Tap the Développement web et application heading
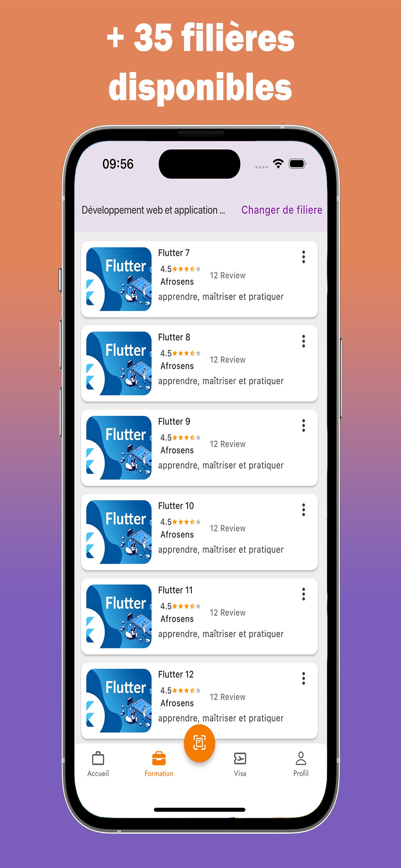The width and height of the screenshot is (401, 868). pyautogui.click(x=153, y=210)
